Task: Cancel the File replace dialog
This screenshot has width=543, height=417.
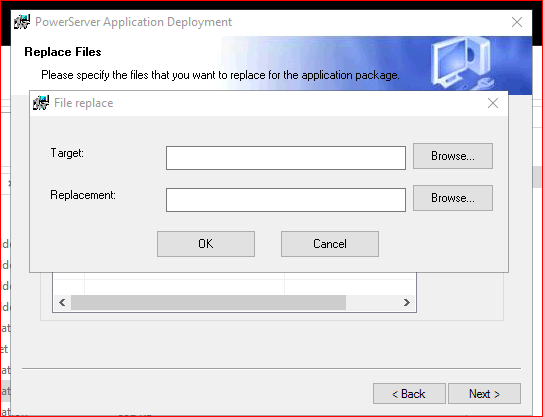Action: point(330,244)
